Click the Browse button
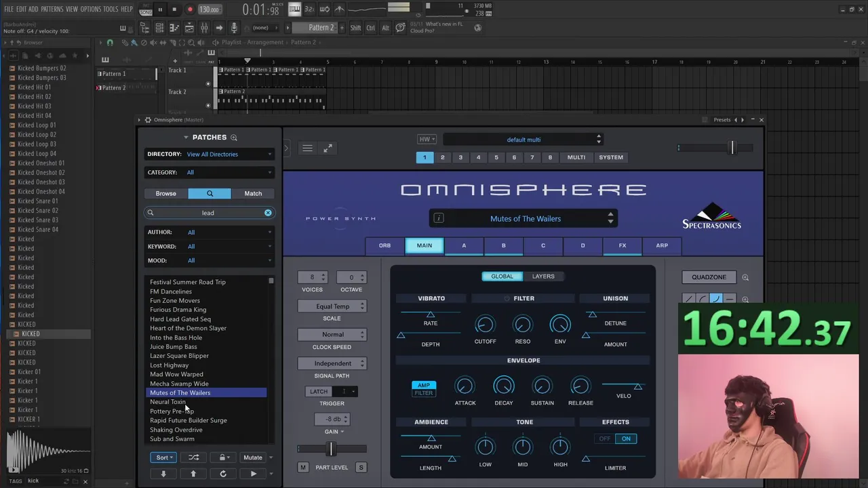Image resolution: width=868 pixels, height=488 pixels. tap(166, 194)
